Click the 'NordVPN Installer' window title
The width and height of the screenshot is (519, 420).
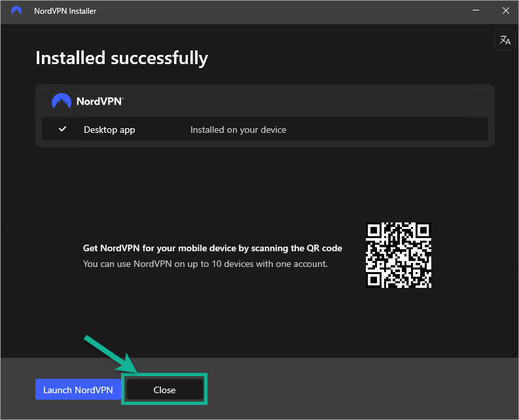[65, 11]
